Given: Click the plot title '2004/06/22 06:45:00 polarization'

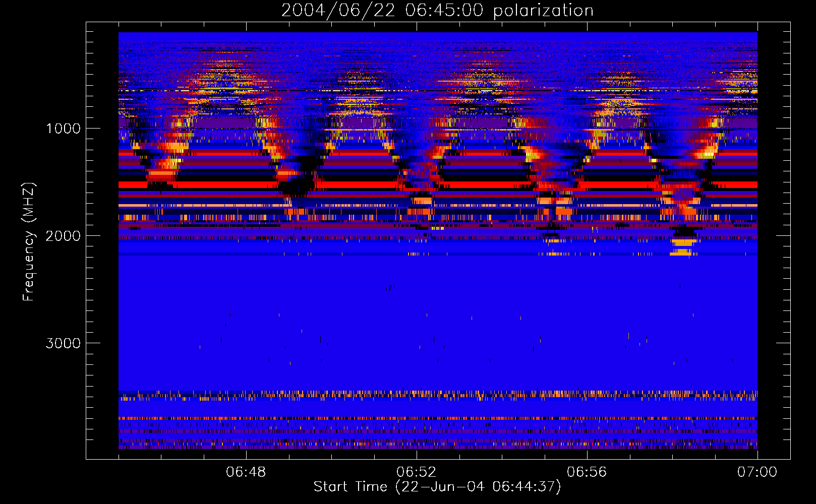Looking at the screenshot, I should pos(437,11).
